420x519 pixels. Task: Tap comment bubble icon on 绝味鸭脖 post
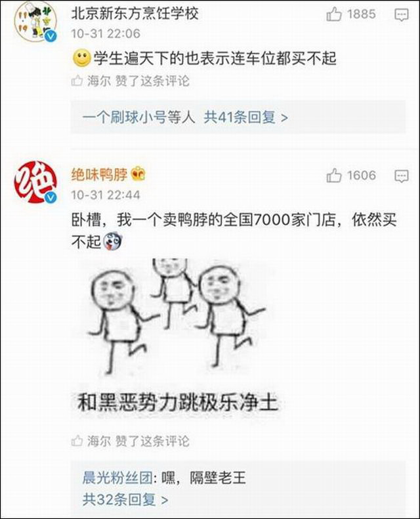pos(402,176)
